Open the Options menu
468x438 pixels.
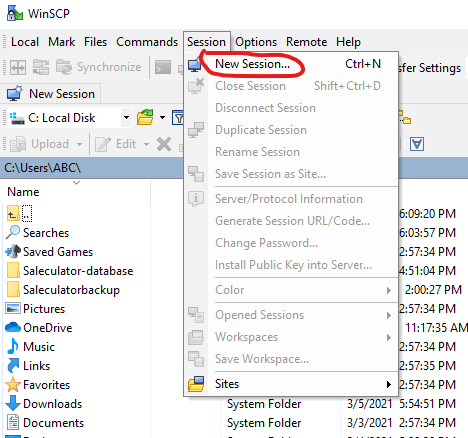[256, 42]
